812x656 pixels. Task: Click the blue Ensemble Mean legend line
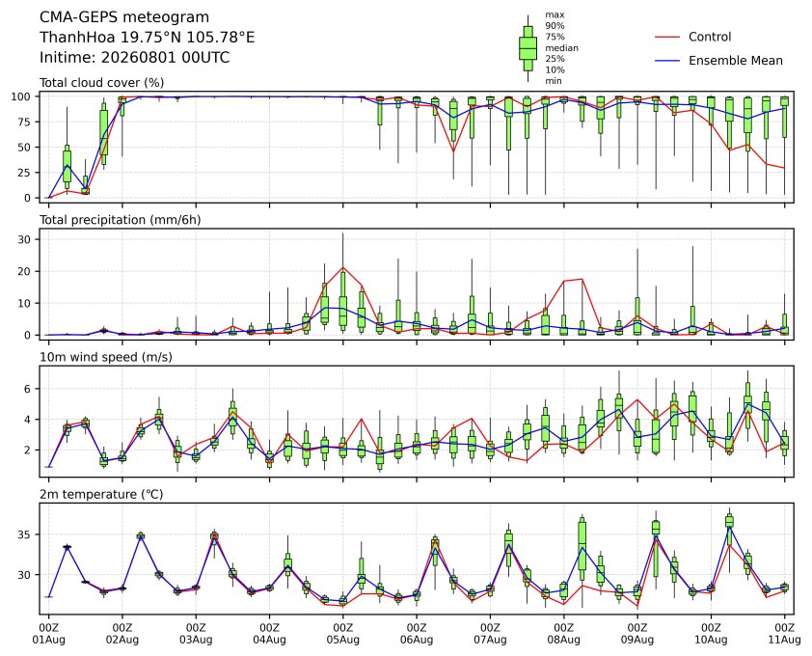click(667, 61)
